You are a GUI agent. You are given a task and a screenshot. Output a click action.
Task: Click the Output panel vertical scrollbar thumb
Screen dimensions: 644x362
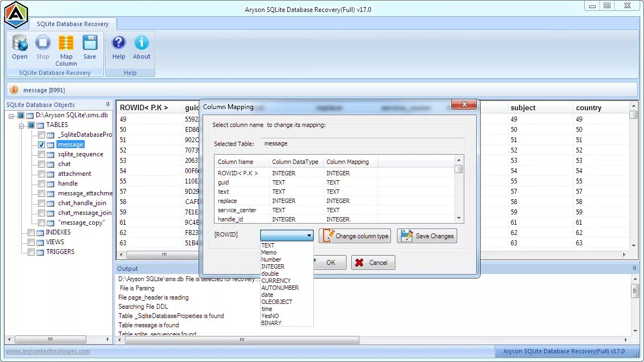click(635, 291)
